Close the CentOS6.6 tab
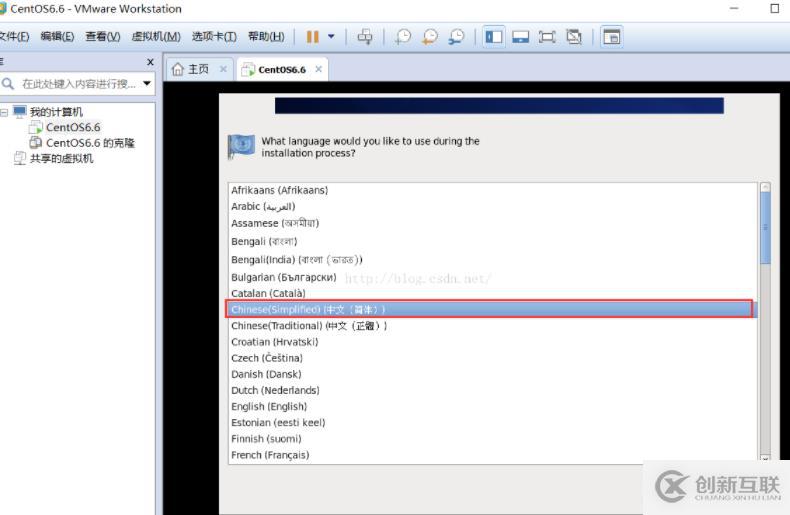Viewport: 790px width, 515px height. coord(318,69)
